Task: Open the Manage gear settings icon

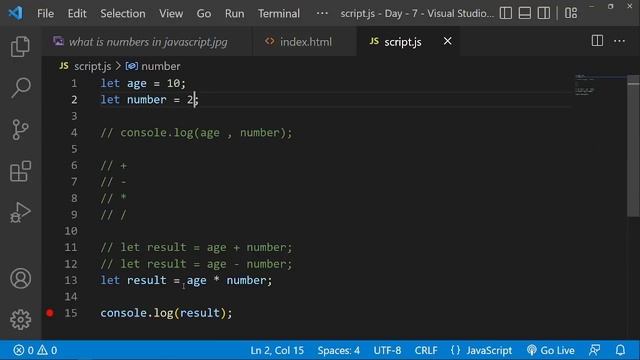Action: click(x=20, y=319)
